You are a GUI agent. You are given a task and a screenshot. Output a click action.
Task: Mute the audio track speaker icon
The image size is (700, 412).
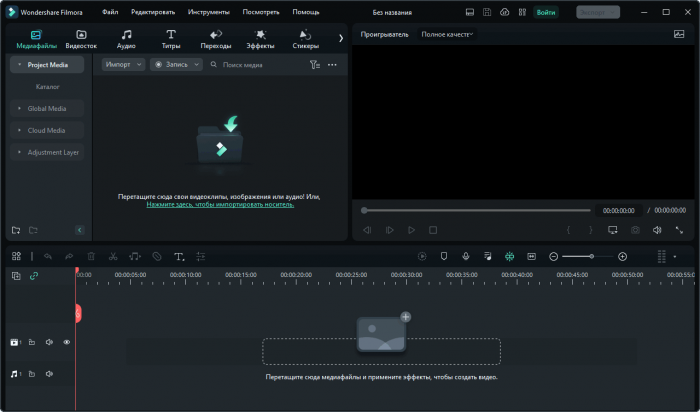(x=49, y=374)
